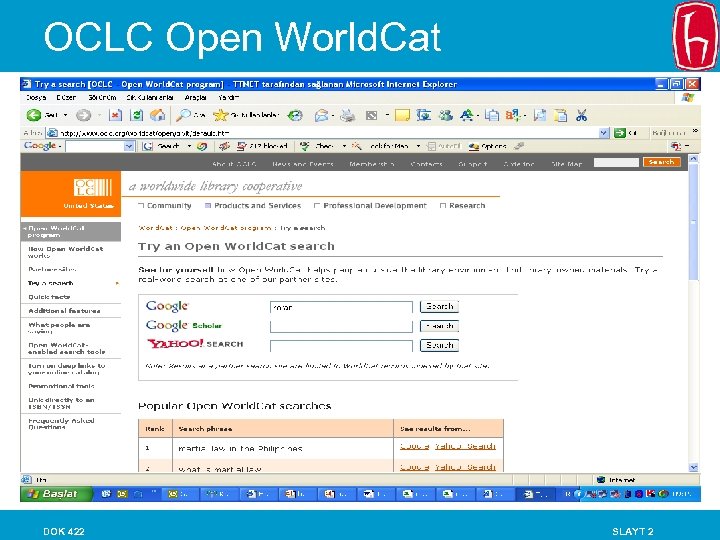Open the Düzen menu

(x=66, y=97)
